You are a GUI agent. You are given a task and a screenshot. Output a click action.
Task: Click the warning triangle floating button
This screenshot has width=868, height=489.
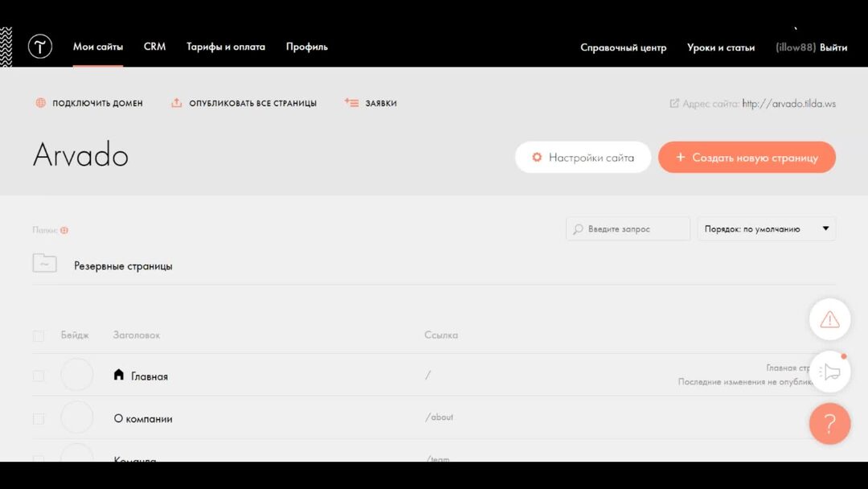click(829, 319)
